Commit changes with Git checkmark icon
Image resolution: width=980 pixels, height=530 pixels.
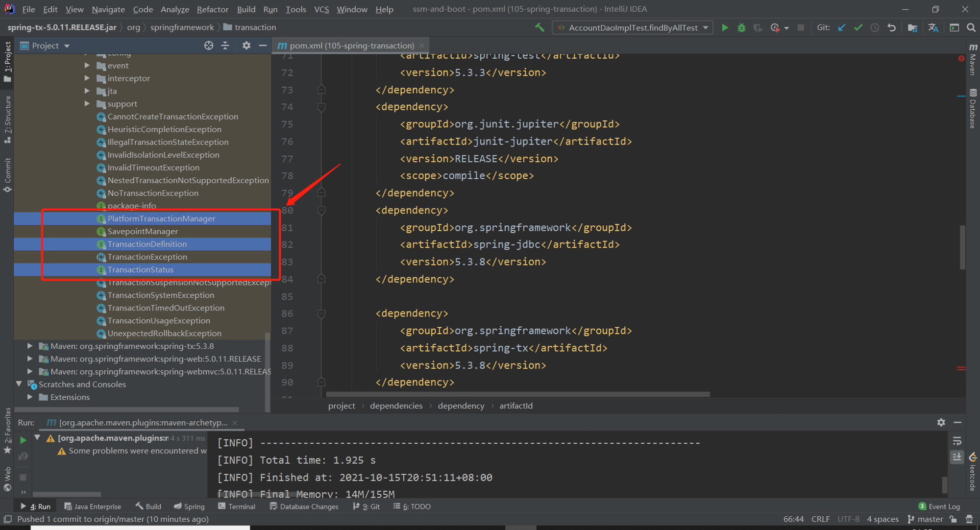coord(858,27)
